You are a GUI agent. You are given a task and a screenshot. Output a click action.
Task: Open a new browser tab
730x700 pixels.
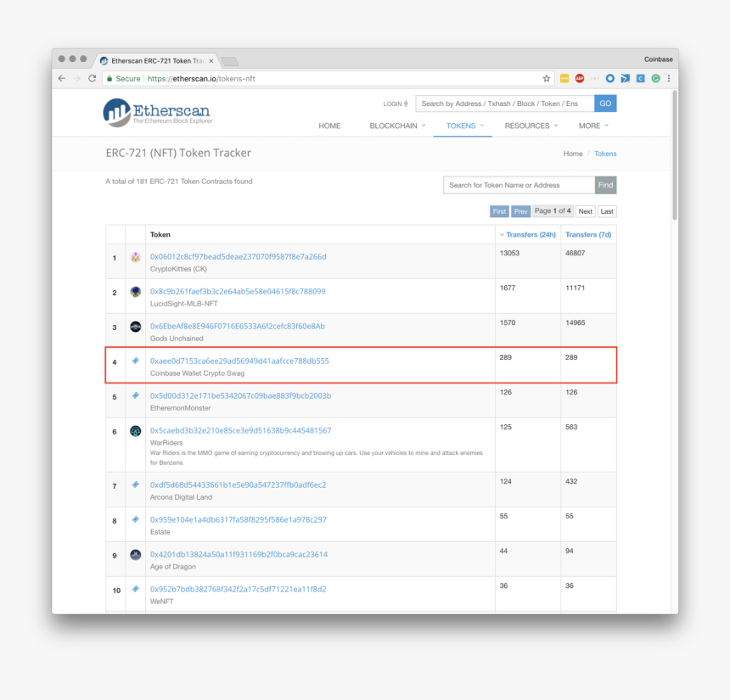coord(229,61)
